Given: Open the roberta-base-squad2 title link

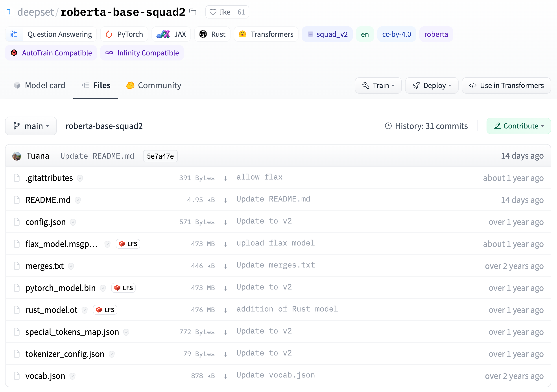Looking at the screenshot, I should [x=123, y=12].
